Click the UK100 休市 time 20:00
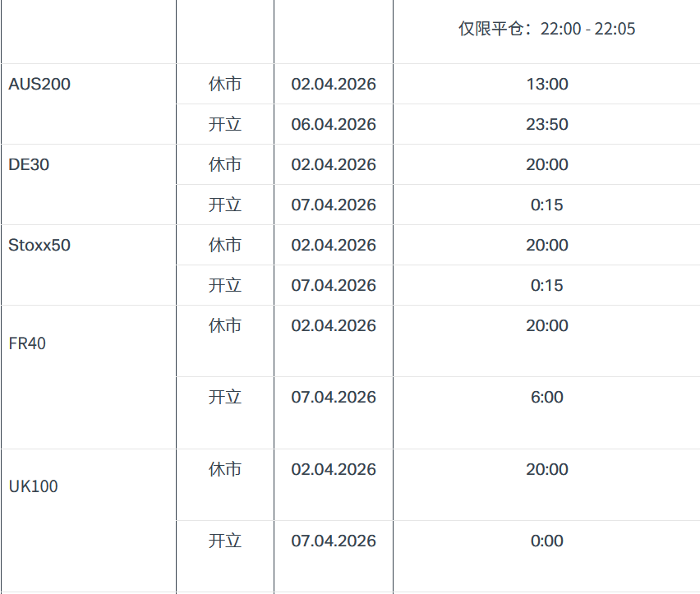700x594 pixels. click(547, 469)
